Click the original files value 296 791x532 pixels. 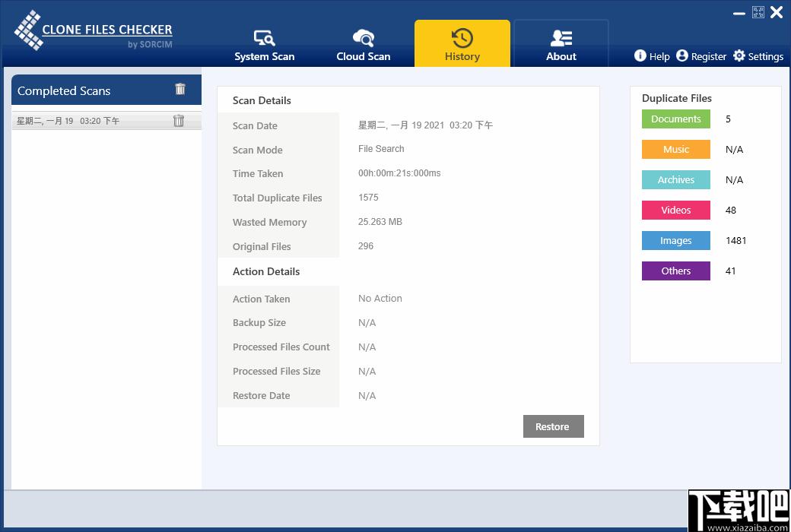pyautogui.click(x=366, y=246)
